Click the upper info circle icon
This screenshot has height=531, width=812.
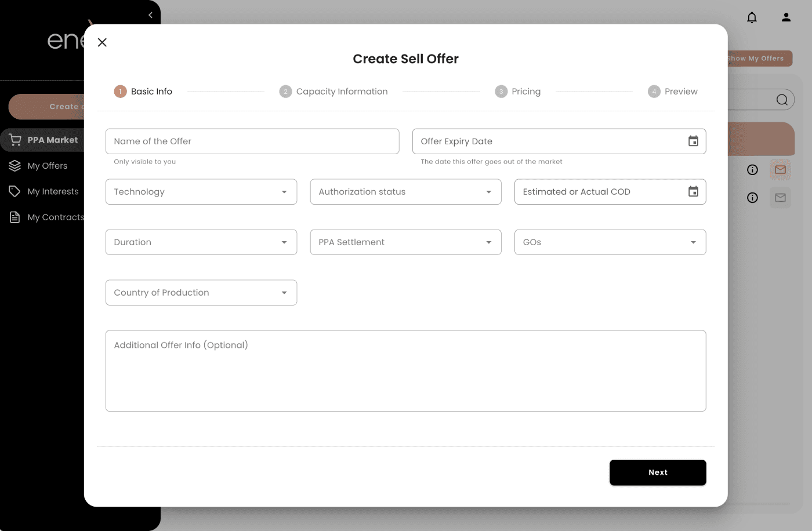(752, 170)
